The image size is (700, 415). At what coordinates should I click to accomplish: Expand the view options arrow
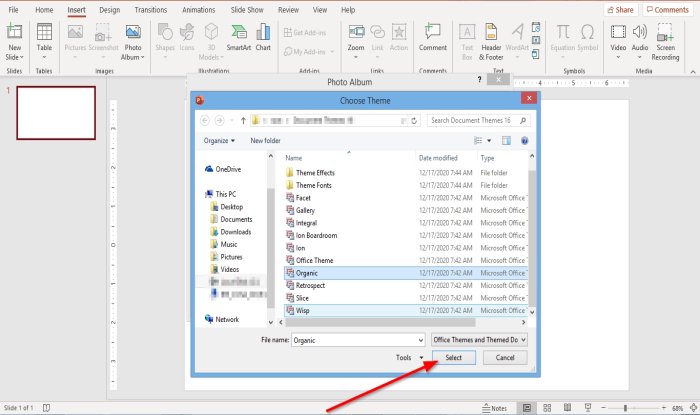click(489, 141)
